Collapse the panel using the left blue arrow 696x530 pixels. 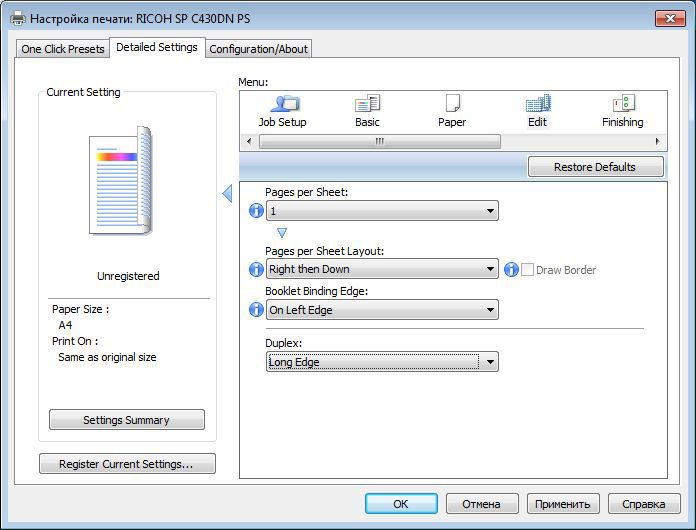pyautogui.click(x=227, y=193)
